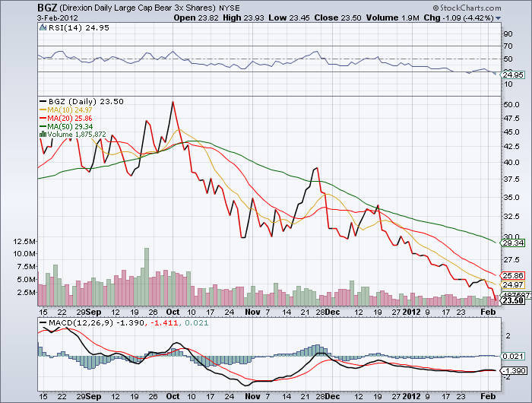
Task: Click the Open 23.82 value
Action: (x=196, y=17)
